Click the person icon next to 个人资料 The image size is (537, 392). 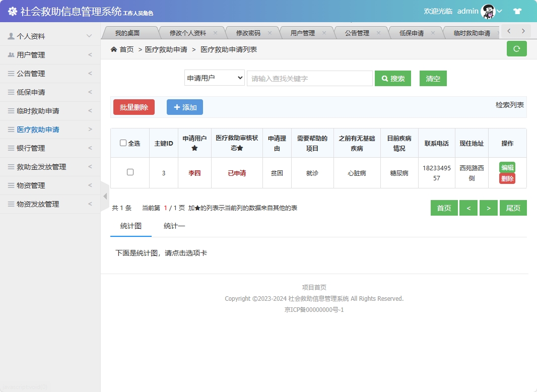11,36
